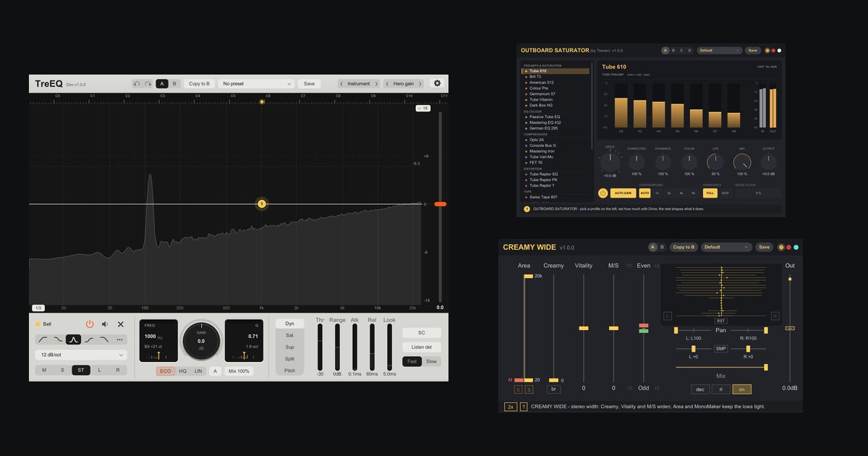The height and width of the screenshot is (456, 868).
Task: Click Copy to B in TreEQ
Action: click(200, 84)
